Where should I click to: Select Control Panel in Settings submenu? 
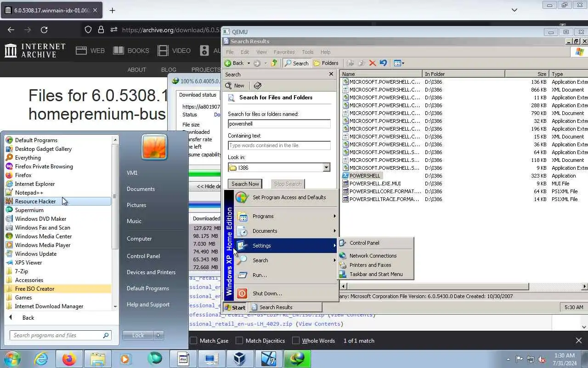376,242
